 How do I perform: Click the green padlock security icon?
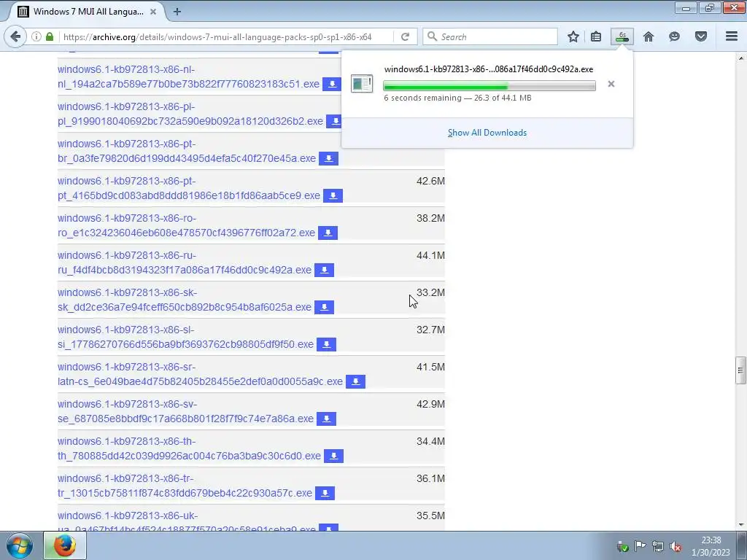coord(50,36)
